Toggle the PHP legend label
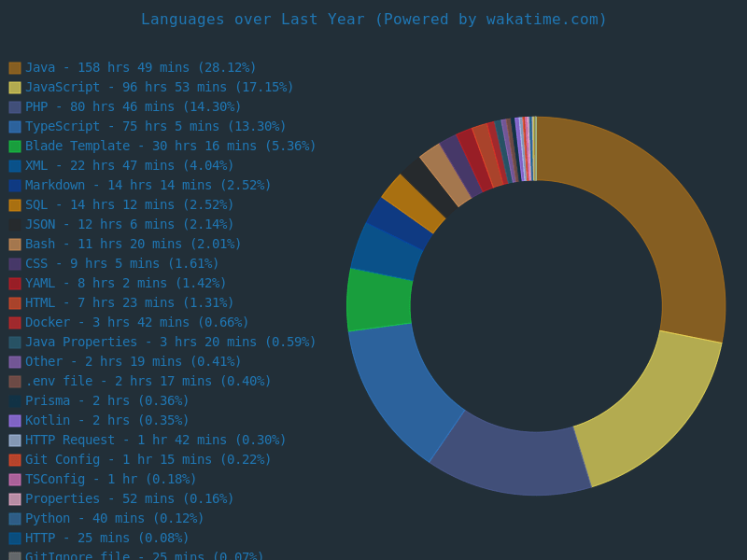 tap(133, 106)
